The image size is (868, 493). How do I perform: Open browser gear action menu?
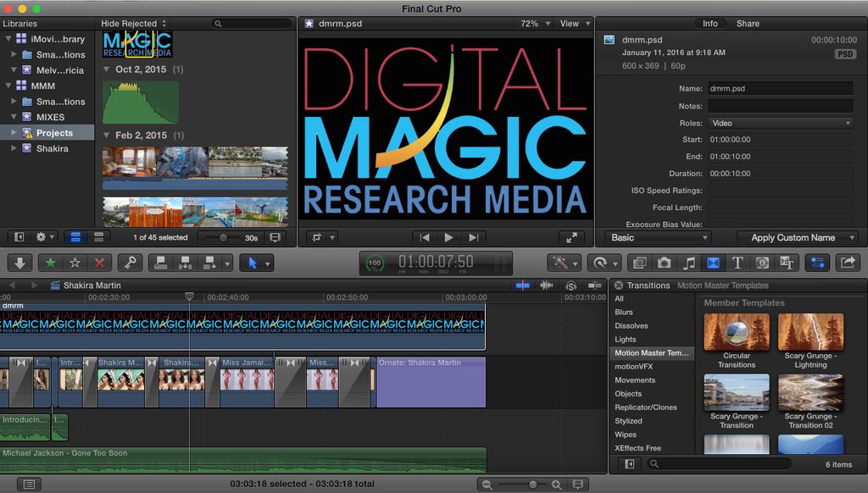(44, 237)
